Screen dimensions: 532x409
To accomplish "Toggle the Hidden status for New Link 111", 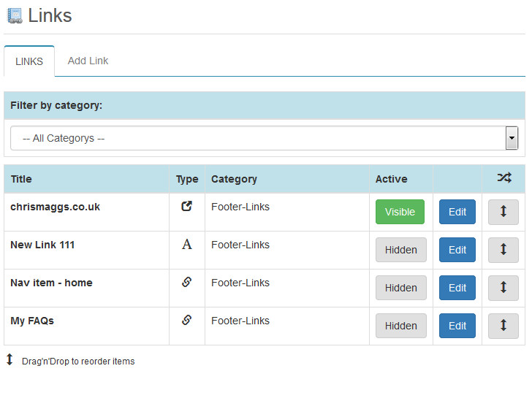I will (401, 250).
